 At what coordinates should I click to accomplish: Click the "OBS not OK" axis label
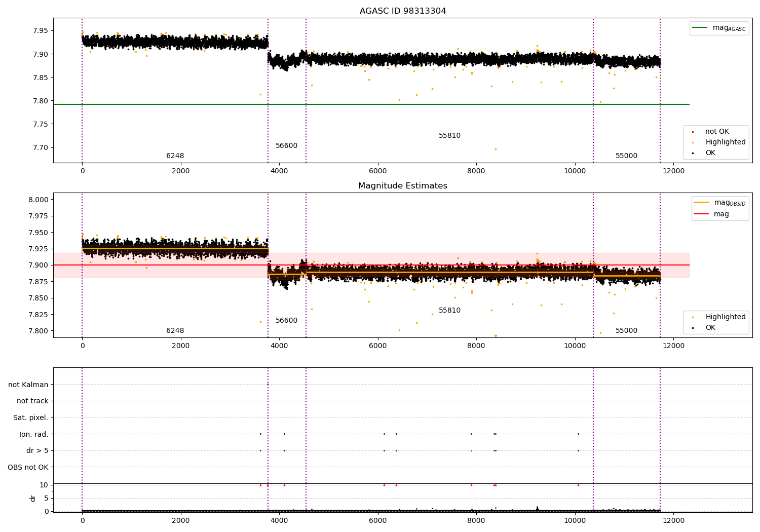[x=28, y=467]
